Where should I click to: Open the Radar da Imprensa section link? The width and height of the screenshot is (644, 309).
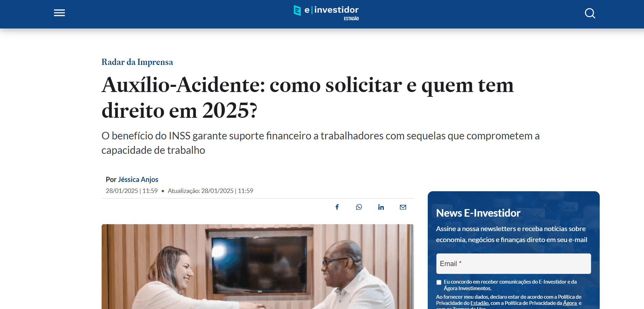pyautogui.click(x=137, y=62)
